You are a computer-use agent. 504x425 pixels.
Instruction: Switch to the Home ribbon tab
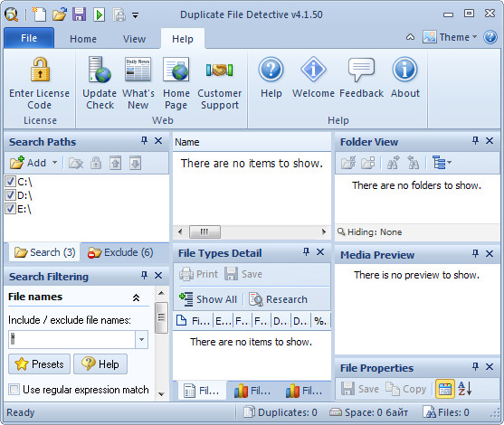83,39
